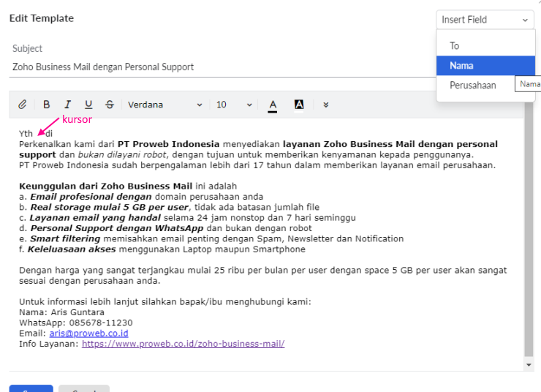Screen dimensions: 541x392
Task: Open the Insert Field dropdown
Action: click(485, 20)
